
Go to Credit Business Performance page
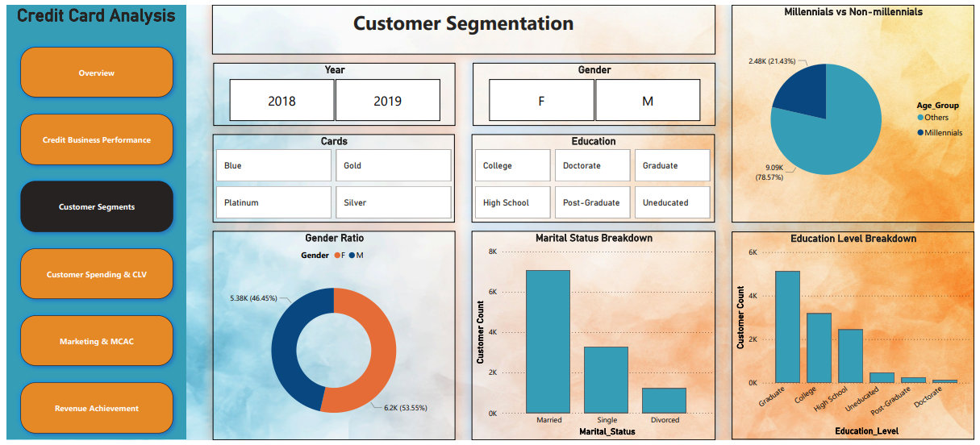(97, 140)
